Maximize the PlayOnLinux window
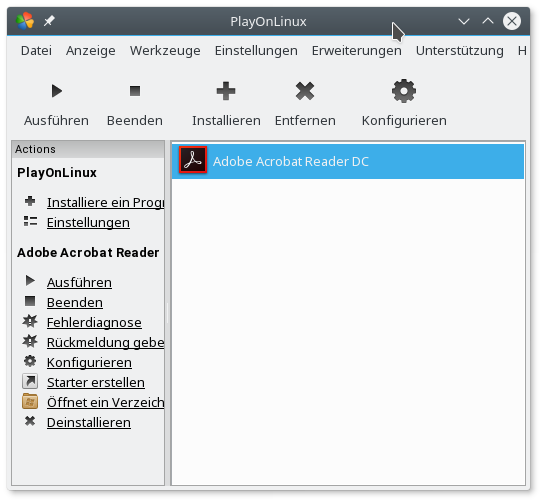This screenshot has width=543, height=503. pyautogui.click(x=488, y=21)
